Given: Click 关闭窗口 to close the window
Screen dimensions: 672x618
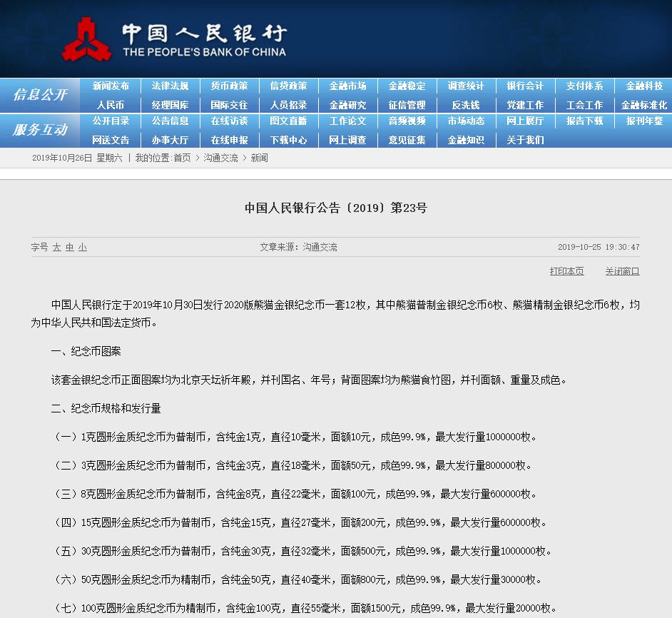Looking at the screenshot, I should coord(622,271).
